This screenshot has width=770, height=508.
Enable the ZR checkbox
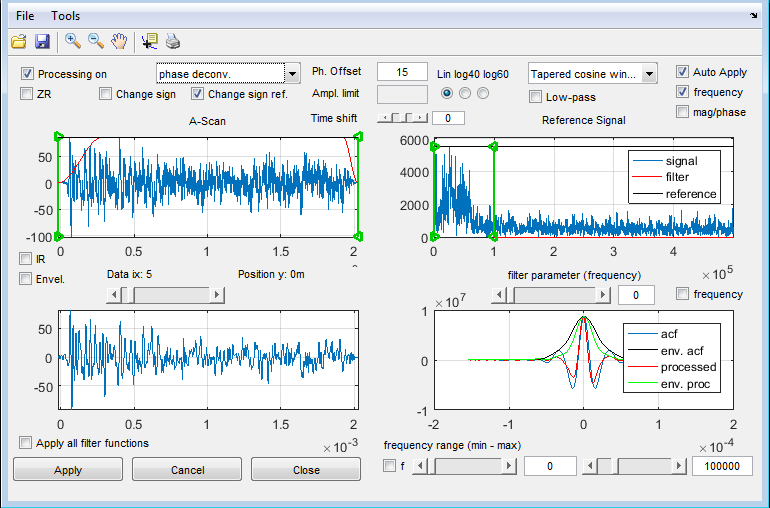[x=26, y=93]
